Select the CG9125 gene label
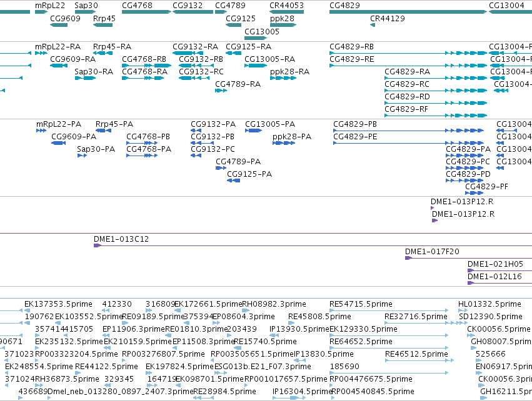 (241, 18)
